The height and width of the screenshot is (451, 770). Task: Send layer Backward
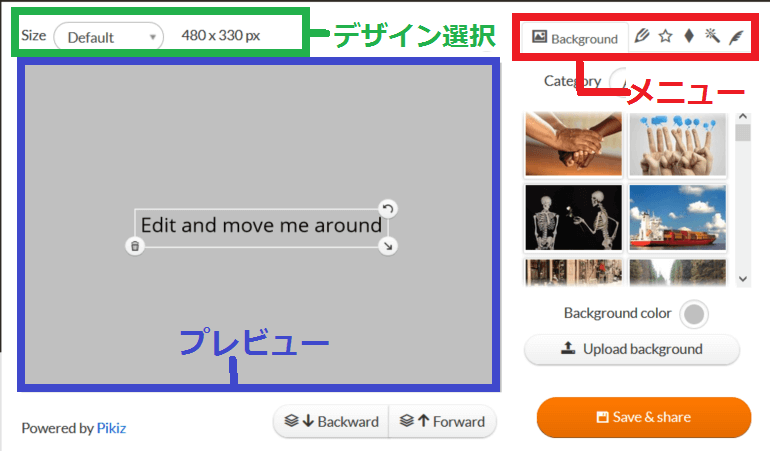point(331,422)
